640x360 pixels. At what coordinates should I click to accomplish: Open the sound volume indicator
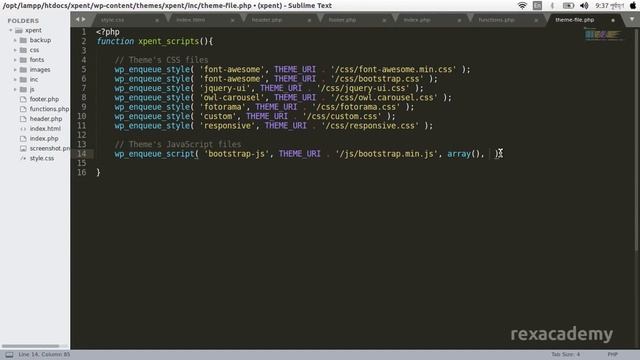(x=584, y=6)
